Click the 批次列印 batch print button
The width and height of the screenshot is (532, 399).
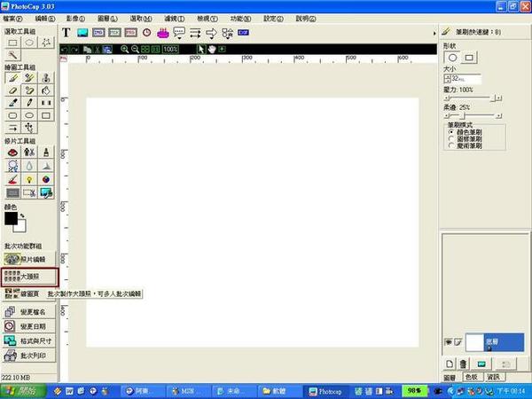point(29,356)
